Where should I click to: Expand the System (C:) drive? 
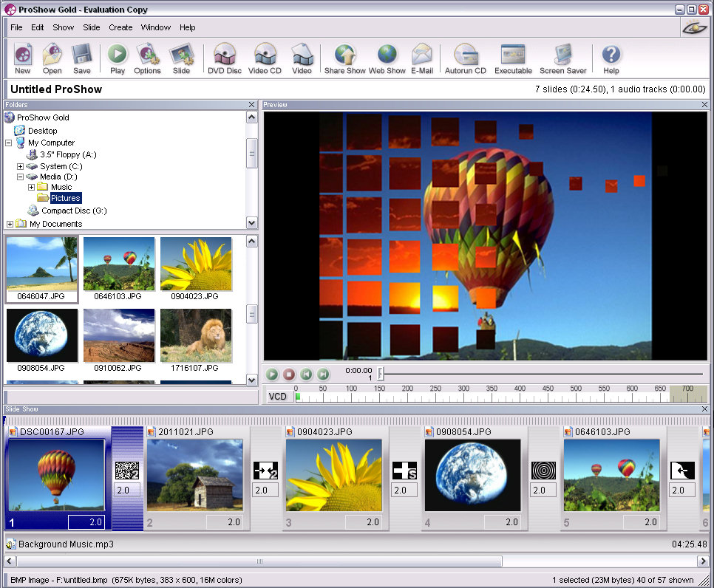point(20,166)
